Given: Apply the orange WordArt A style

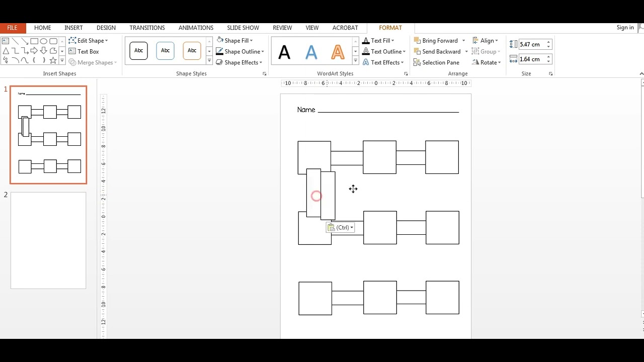Looking at the screenshot, I should (x=338, y=51).
